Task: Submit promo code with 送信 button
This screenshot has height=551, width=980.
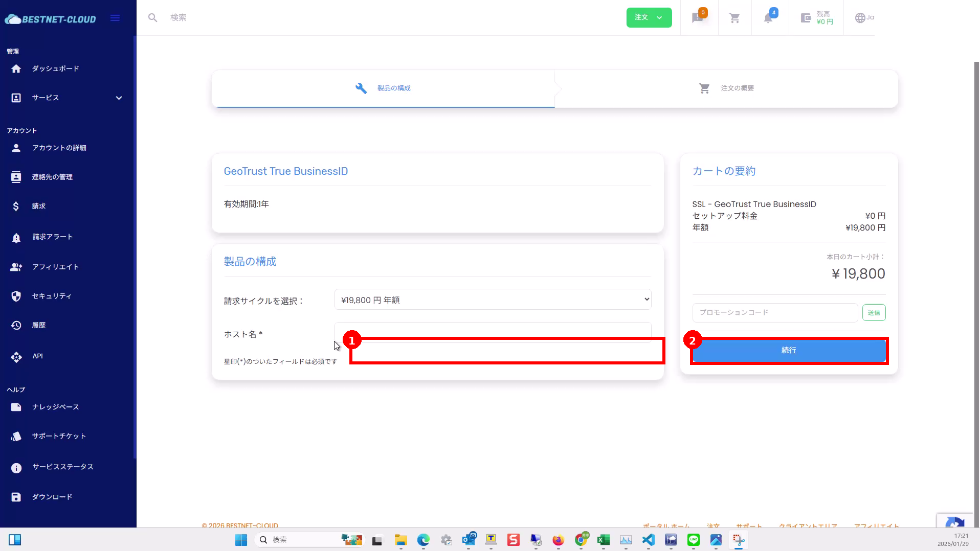Action: pyautogui.click(x=874, y=313)
